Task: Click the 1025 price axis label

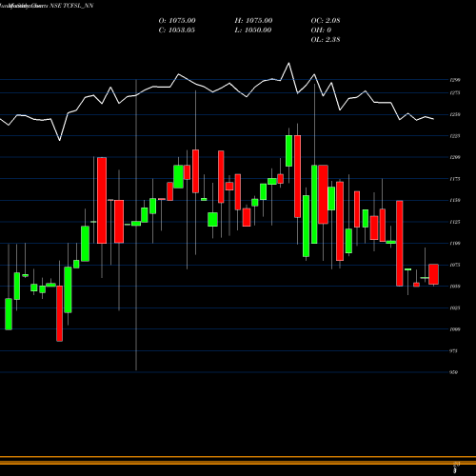Action: [x=455, y=307]
